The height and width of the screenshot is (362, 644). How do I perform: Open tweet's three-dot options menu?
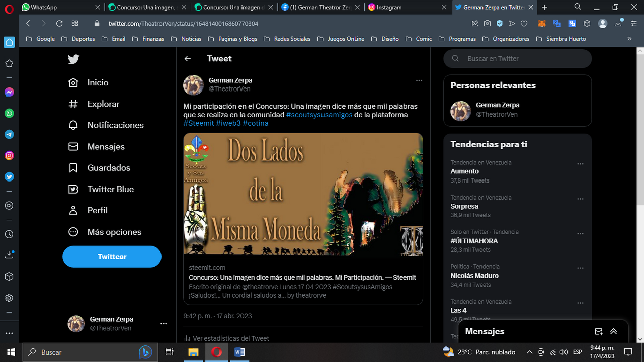pyautogui.click(x=419, y=80)
